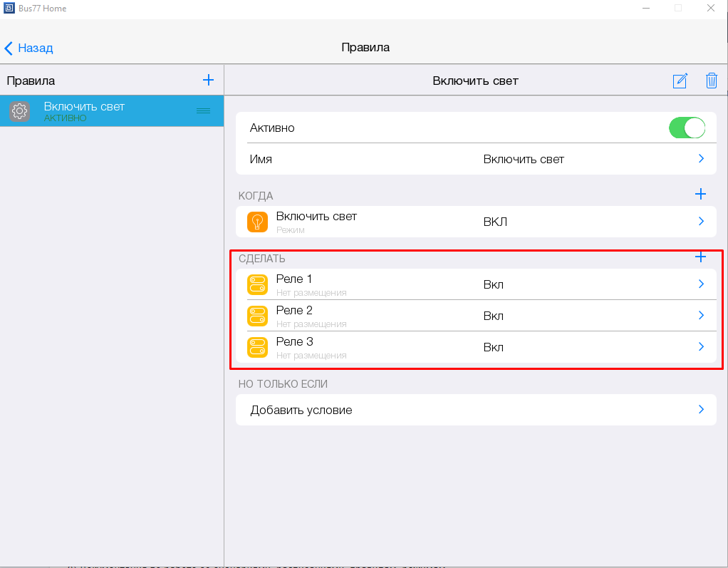Toggle the Активно switch off
This screenshot has height=568, width=728.
click(686, 128)
